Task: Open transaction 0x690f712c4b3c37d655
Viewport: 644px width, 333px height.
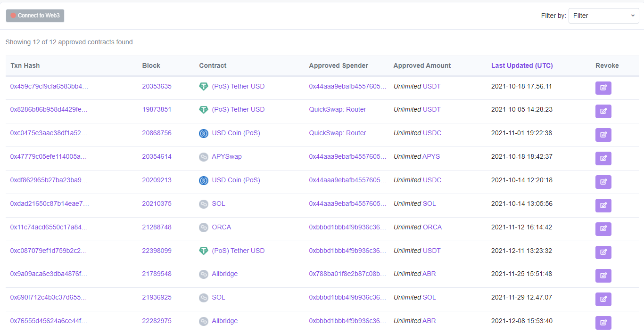Action: 49,297
